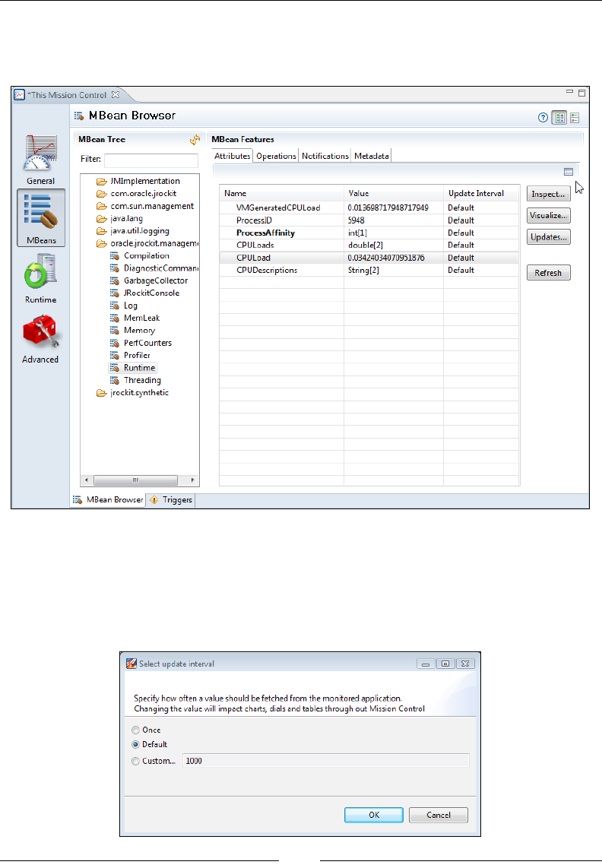Select the DiagnosticCommand MBean node

(x=154, y=268)
